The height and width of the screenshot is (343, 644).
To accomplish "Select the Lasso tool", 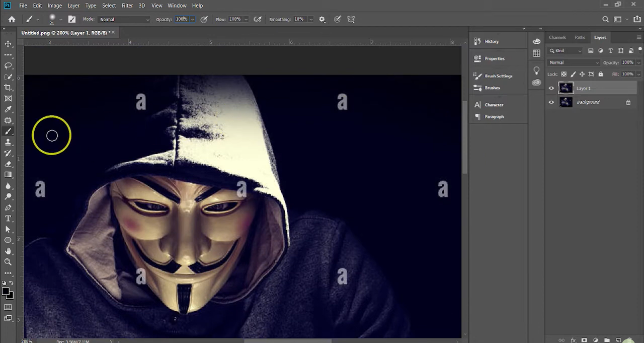I will 8,66.
